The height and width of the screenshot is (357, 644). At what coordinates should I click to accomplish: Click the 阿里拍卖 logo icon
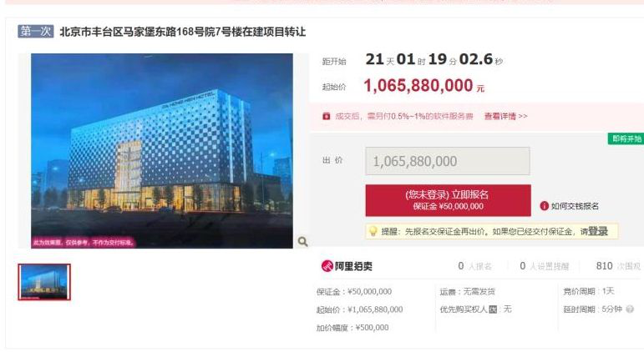[x=327, y=266]
